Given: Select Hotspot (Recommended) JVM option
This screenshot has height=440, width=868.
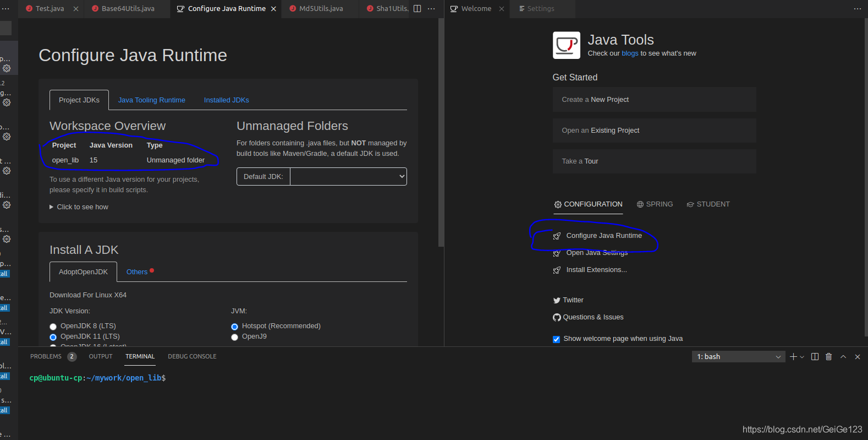Looking at the screenshot, I should click(234, 327).
